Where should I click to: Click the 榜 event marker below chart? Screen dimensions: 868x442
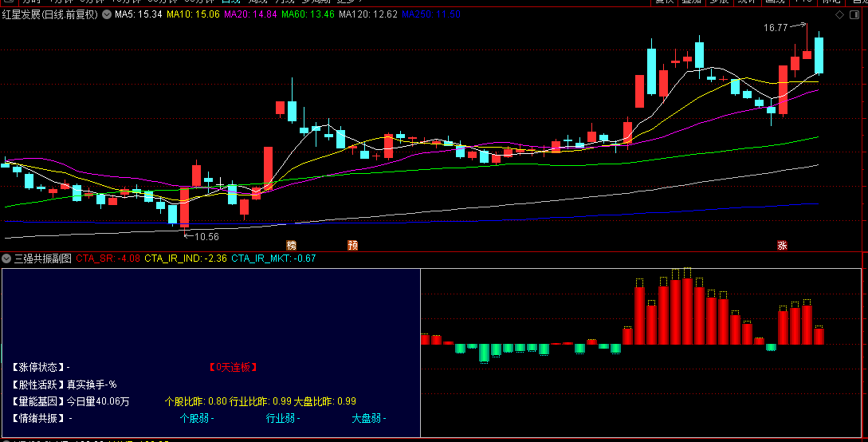(292, 245)
